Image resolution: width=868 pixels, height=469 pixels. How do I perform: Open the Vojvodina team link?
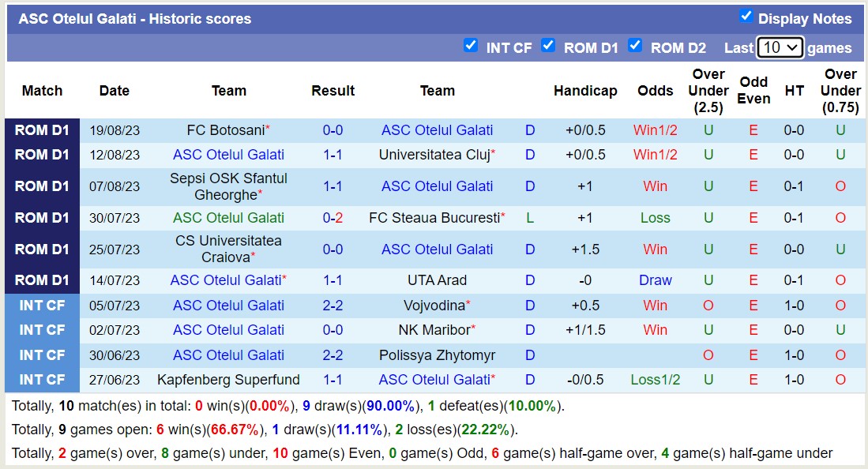434,305
